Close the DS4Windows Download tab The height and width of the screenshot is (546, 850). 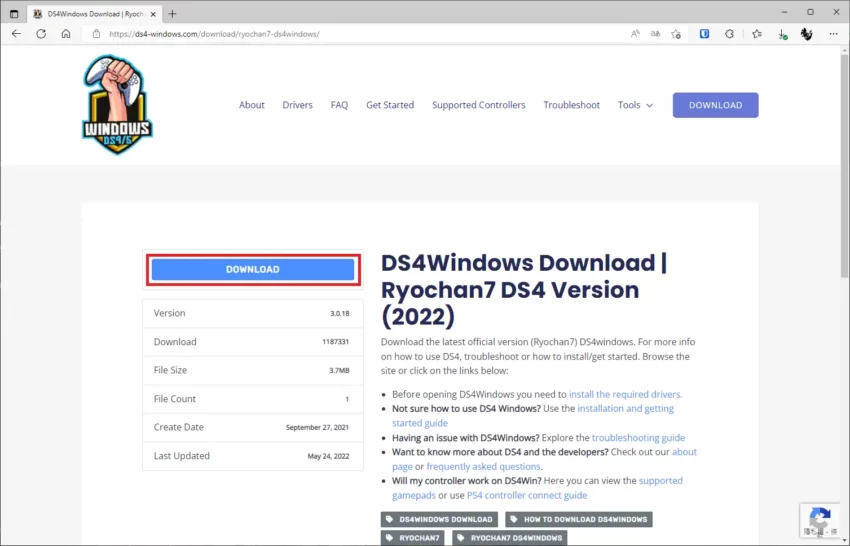(153, 14)
